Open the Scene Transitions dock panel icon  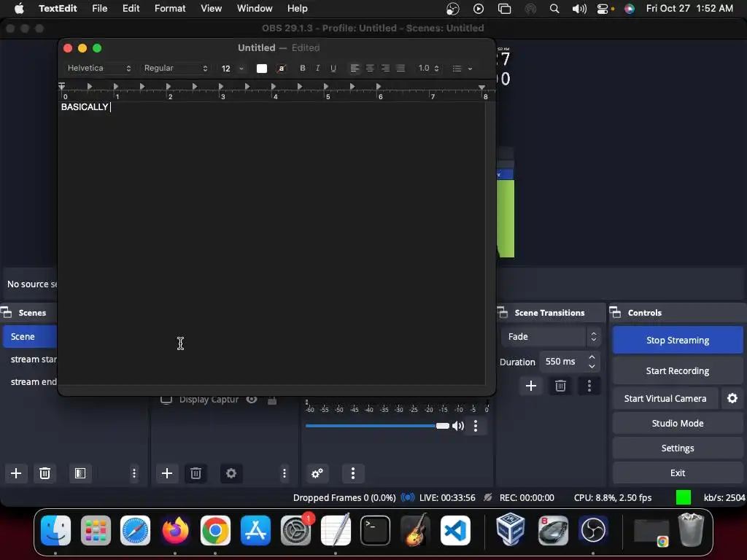click(502, 312)
